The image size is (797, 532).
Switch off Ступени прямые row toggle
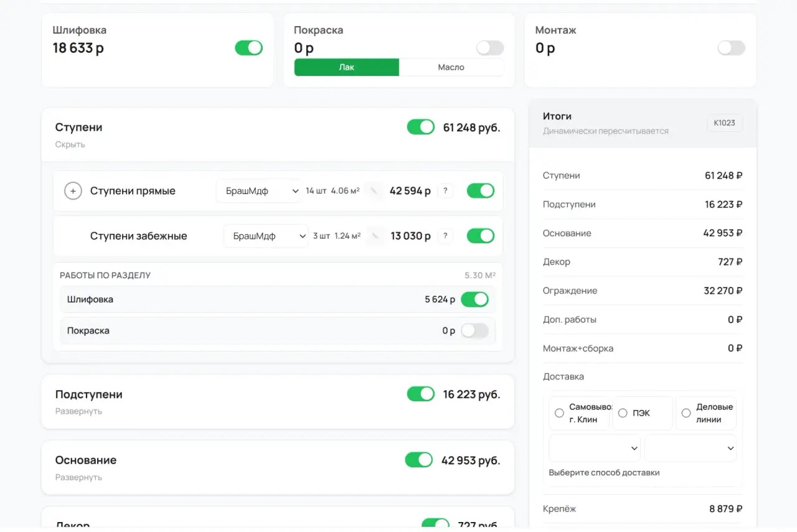click(x=481, y=191)
